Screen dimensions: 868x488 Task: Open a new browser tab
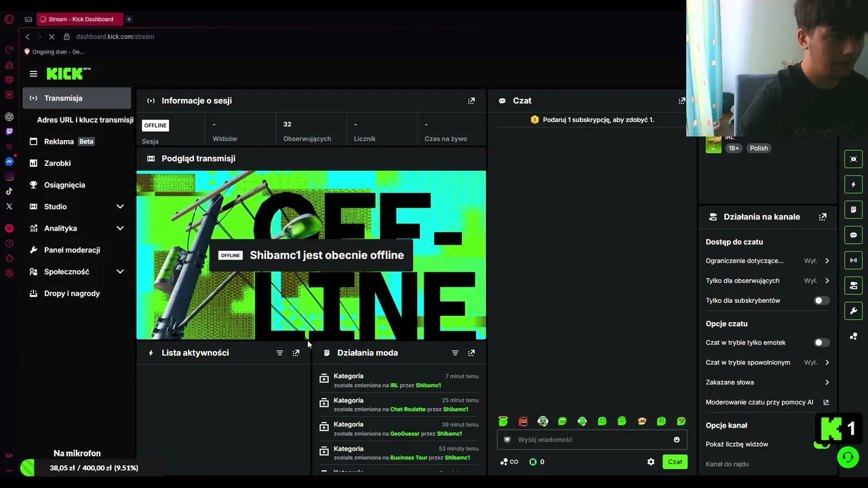coord(129,19)
